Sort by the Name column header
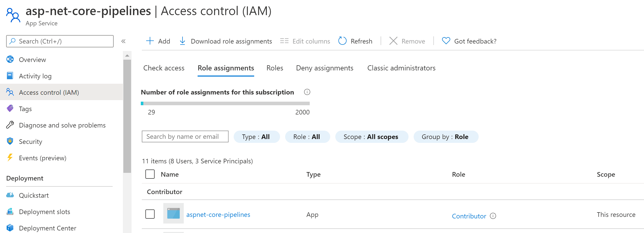 [170, 174]
